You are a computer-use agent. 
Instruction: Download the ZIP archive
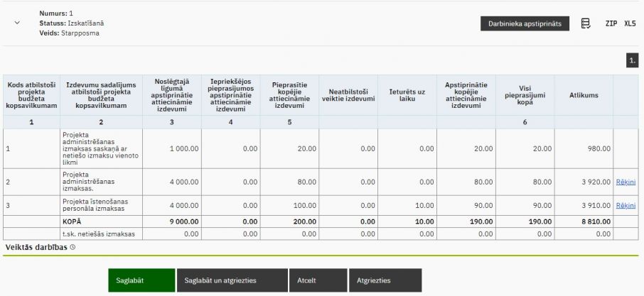pos(611,23)
